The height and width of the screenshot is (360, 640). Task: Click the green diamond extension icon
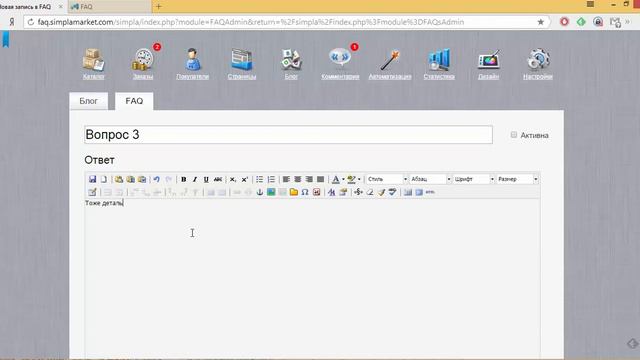(581, 22)
